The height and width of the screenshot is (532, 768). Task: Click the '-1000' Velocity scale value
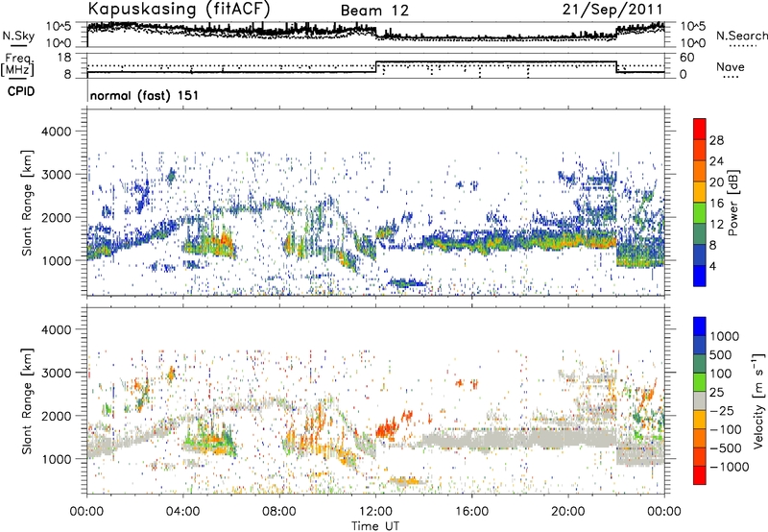coord(730,467)
